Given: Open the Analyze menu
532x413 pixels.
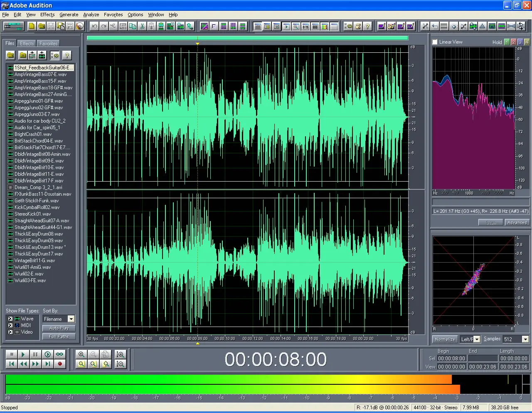Looking at the screenshot, I should [x=91, y=15].
